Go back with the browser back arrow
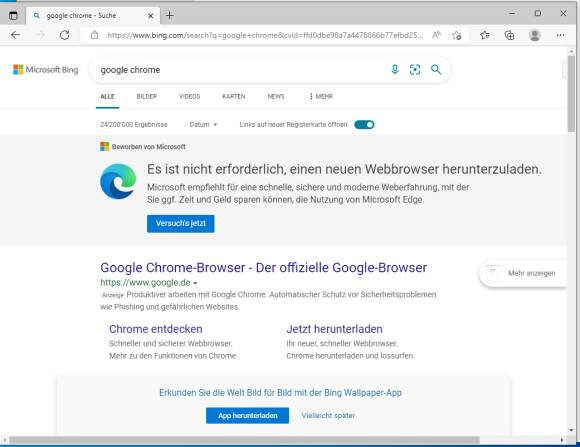 coord(16,35)
